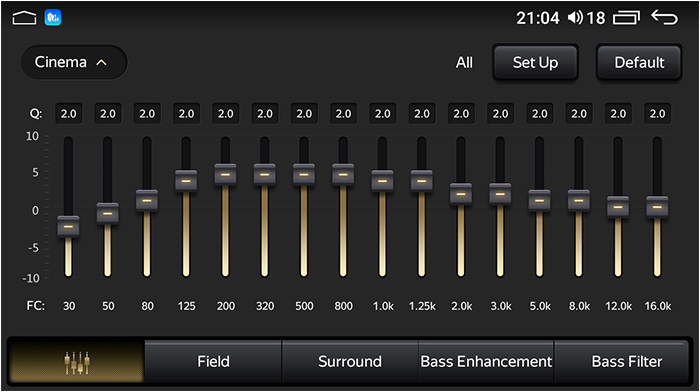Open the Cinema preset dropdown

(x=74, y=62)
